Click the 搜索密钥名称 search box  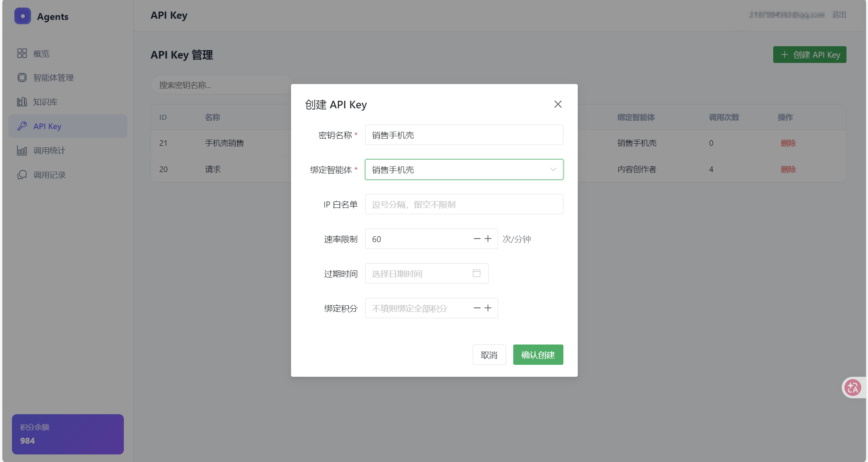(x=222, y=85)
